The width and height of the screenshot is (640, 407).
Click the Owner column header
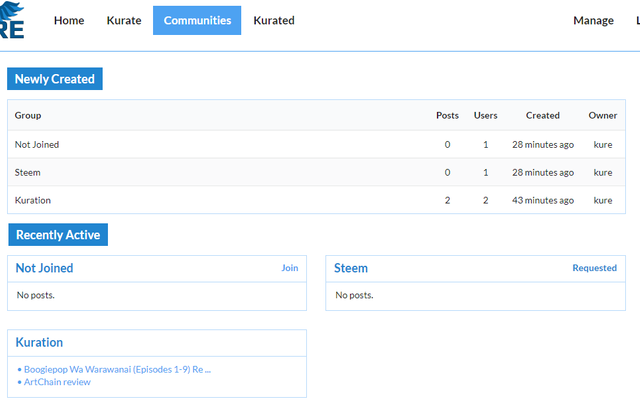point(603,116)
